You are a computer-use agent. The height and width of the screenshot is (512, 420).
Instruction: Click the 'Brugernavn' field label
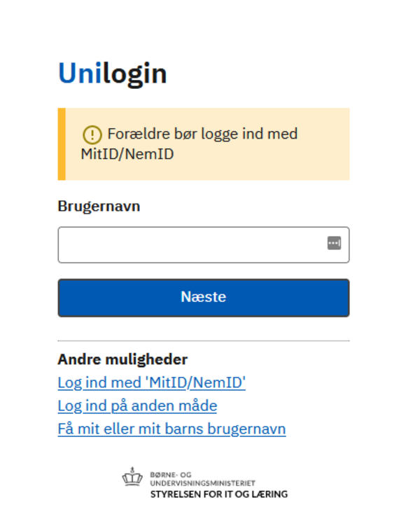pyautogui.click(x=99, y=207)
